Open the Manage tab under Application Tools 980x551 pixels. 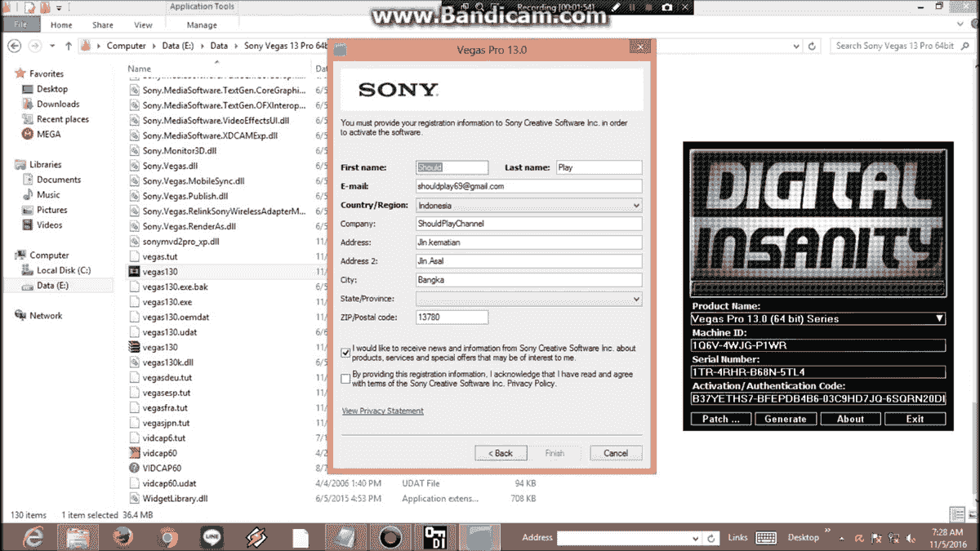click(x=202, y=24)
